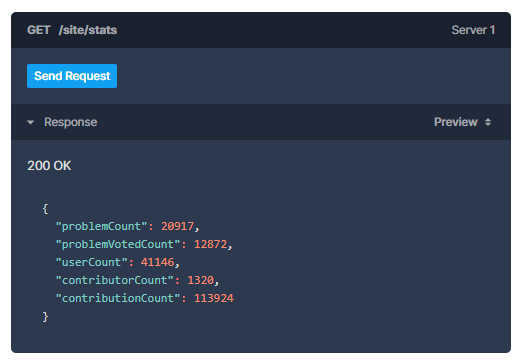Click the value 1320
Image resolution: width=519 pixels, height=361 pixels.
(200, 280)
